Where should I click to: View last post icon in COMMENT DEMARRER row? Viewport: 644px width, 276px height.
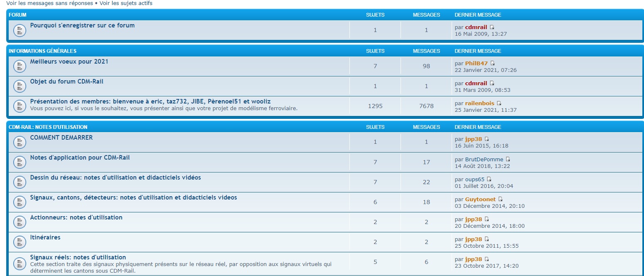(487, 139)
